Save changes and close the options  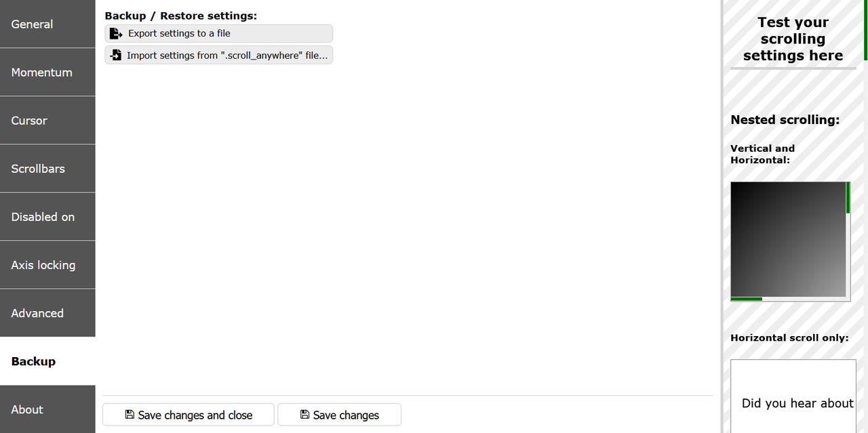[x=189, y=415]
